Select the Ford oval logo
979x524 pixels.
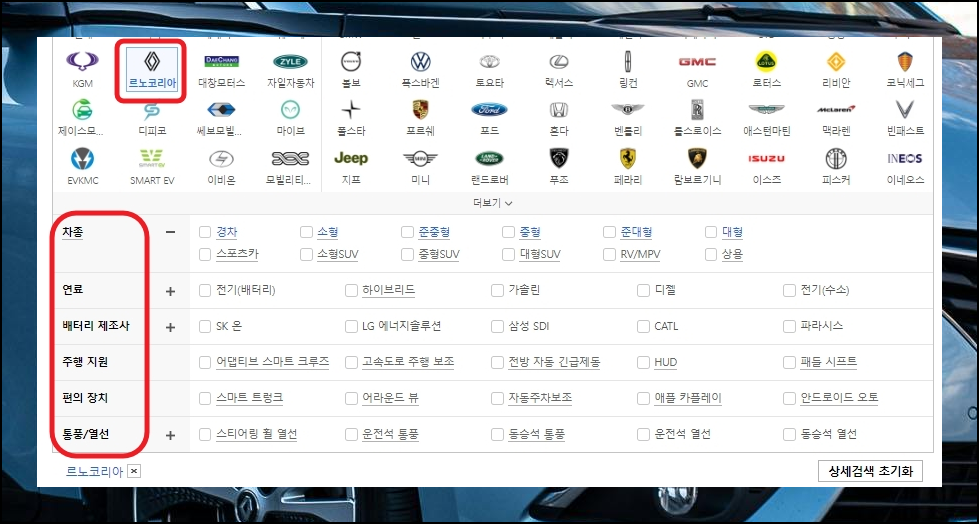[490, 110]
